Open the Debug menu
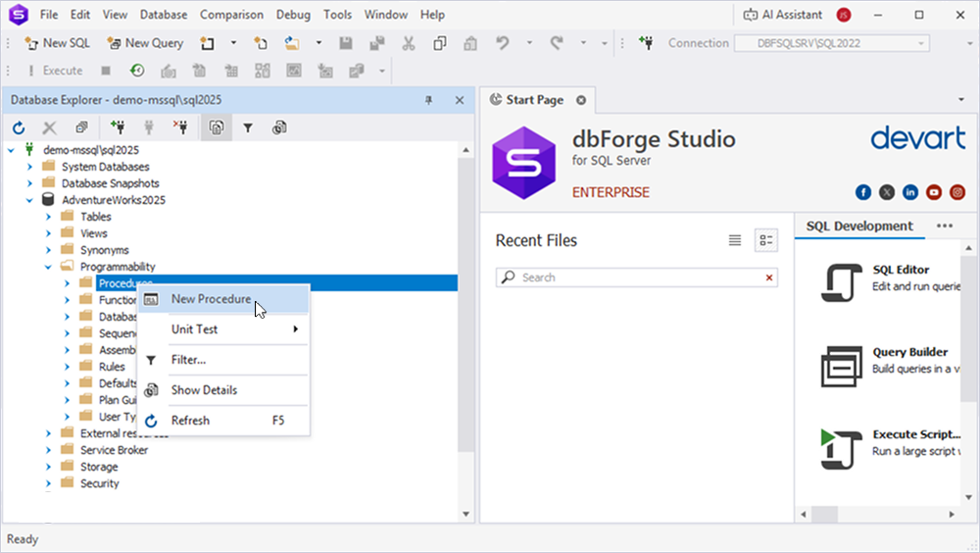Image resolution: width=980 pixels, height=553 pixels. [x=293, y=15]
